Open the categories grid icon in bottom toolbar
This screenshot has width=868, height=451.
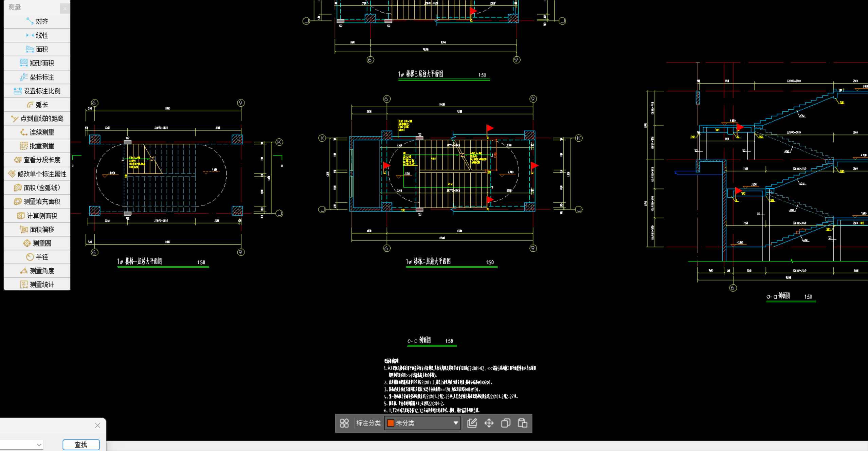pos(344,423)
